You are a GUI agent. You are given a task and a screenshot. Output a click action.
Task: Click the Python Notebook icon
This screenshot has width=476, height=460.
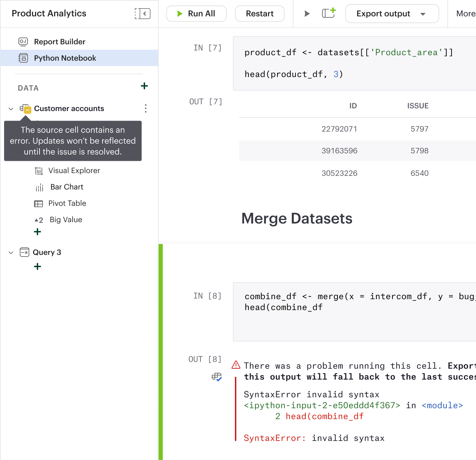click(23, 58)
